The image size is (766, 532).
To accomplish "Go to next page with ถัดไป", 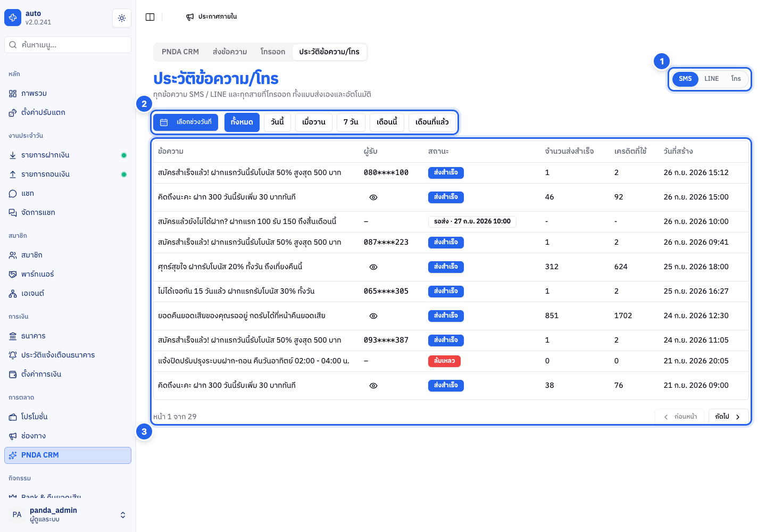I will (x=728, y=417).
